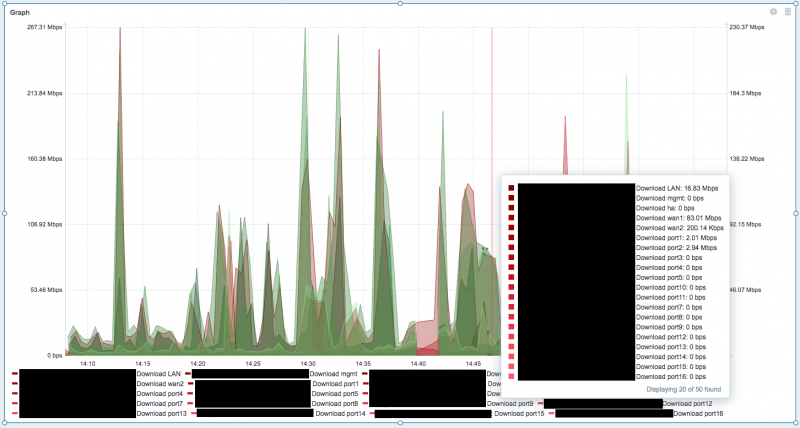Click the right-edge resize handle of the widget
The width and height of the screenshot is (800, 428).
pos(795,213)
